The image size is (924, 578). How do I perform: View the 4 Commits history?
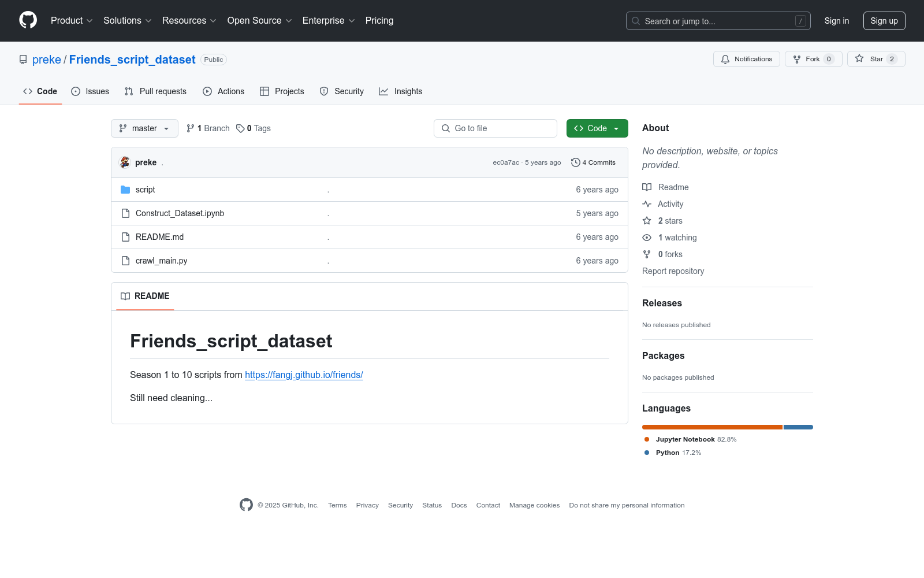[594, 162]
